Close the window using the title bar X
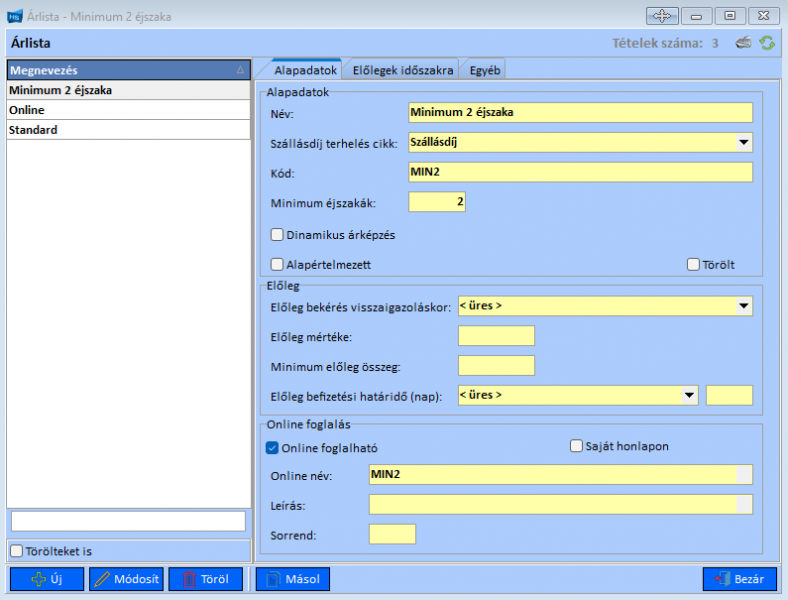The width and height of the screenshot is (788, 600). [x=764, y=16]
